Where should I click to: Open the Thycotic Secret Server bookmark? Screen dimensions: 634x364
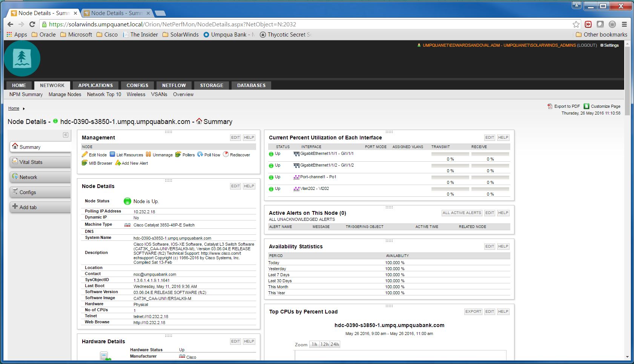[x=286, y=35]
